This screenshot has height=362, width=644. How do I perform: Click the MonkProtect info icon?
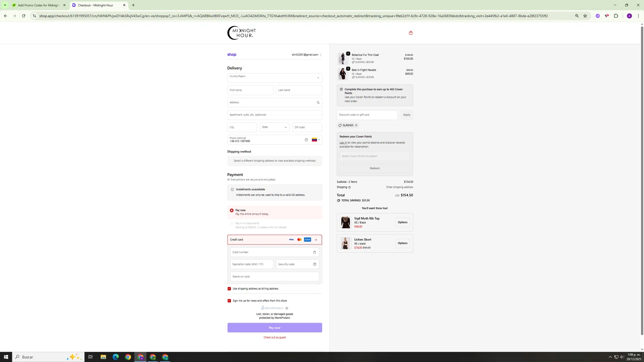tap(287, 308)
